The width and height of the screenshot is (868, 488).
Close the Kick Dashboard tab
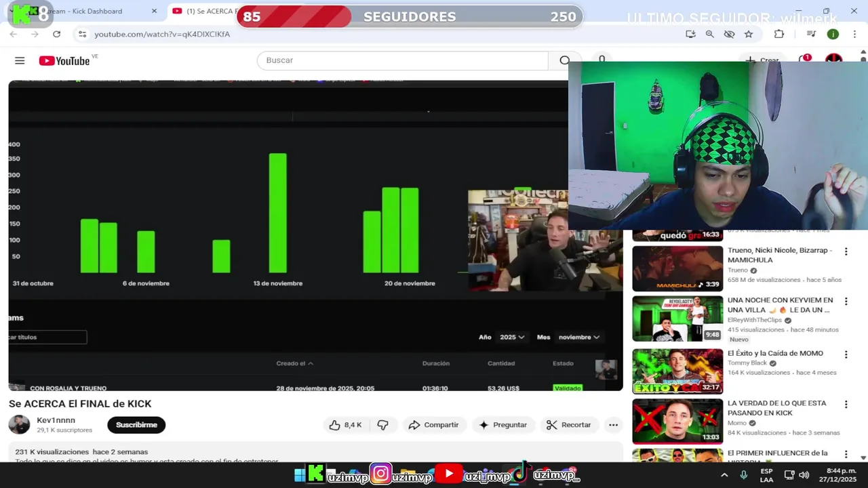click(x=154, y=11)
